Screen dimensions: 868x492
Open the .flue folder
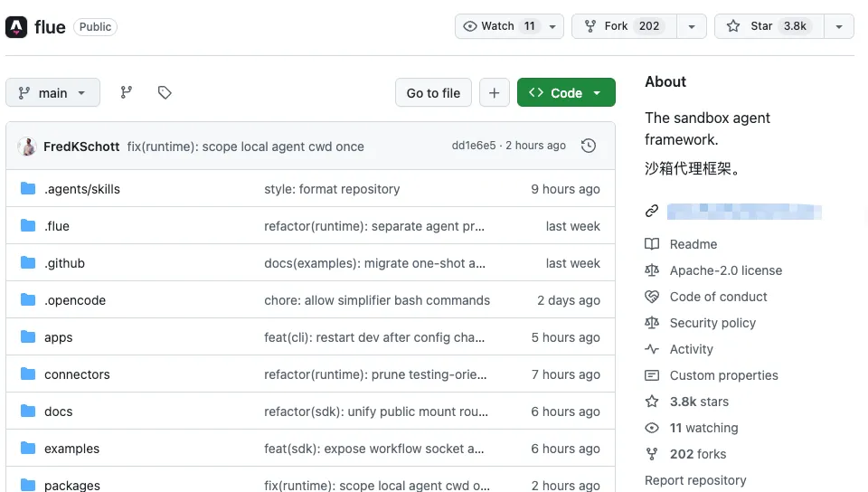click(56, 226)
